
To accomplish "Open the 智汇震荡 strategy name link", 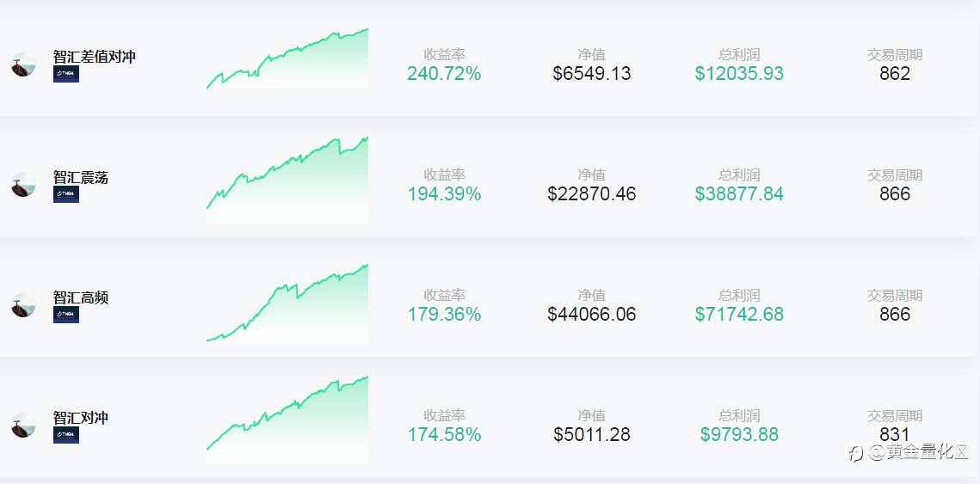I will (81, 177).
